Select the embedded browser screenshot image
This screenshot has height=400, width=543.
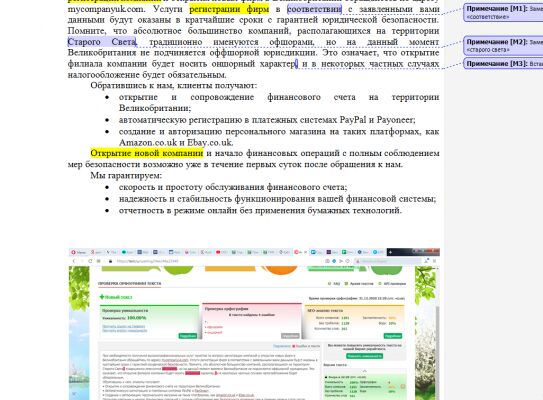(x=254, y=324)
